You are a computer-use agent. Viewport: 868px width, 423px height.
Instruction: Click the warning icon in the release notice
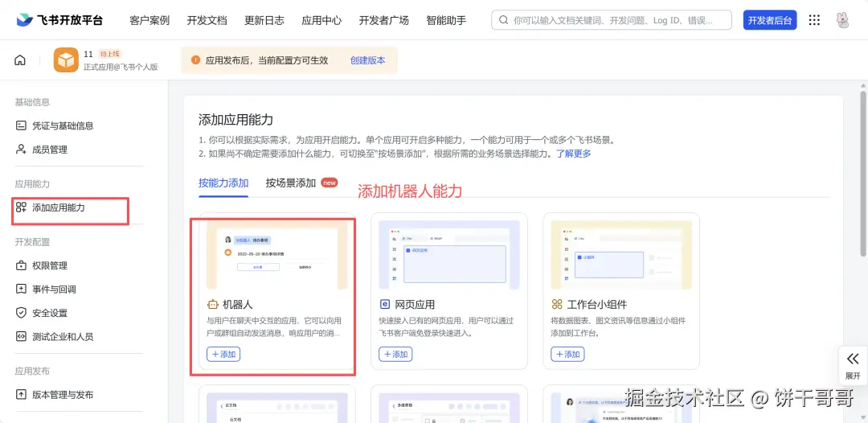(195, 60)
